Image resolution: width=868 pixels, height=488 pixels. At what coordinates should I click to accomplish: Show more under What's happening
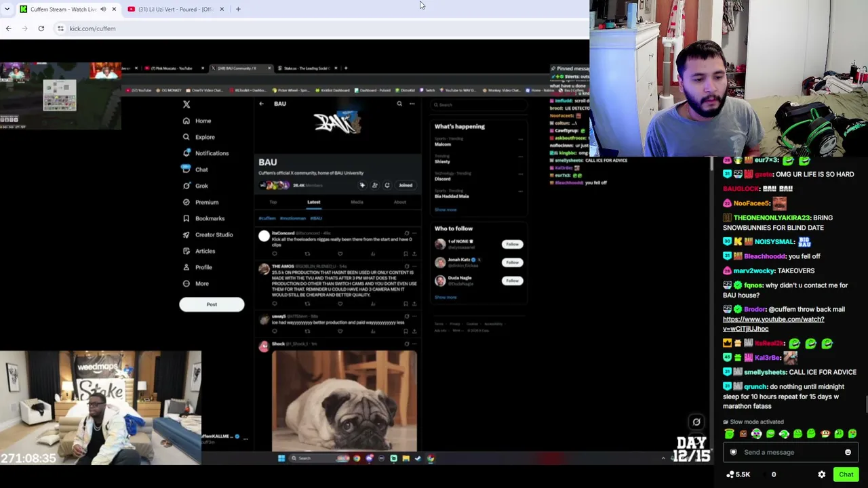(x=446, y=209)
